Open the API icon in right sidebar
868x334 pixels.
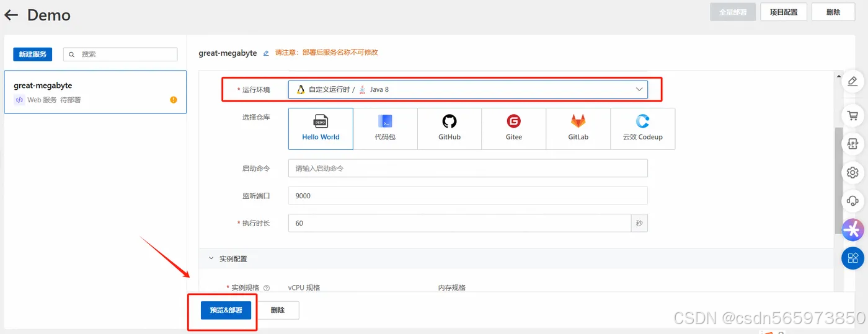(x=852, y=144)
